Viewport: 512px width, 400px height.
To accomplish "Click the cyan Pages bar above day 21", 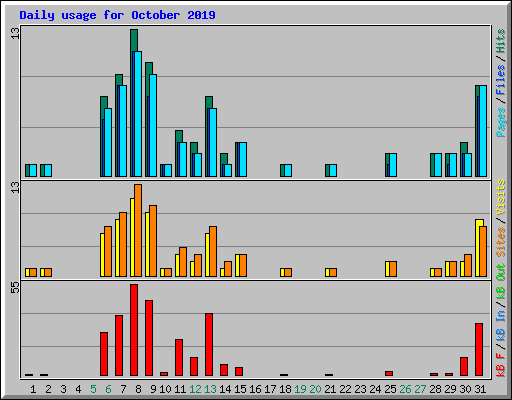I will [333, 170].
